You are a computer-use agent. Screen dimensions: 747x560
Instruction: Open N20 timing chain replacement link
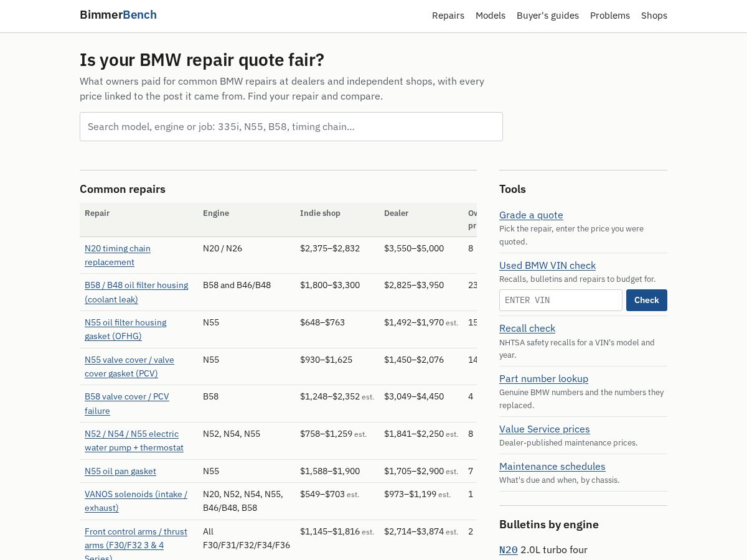118,255
